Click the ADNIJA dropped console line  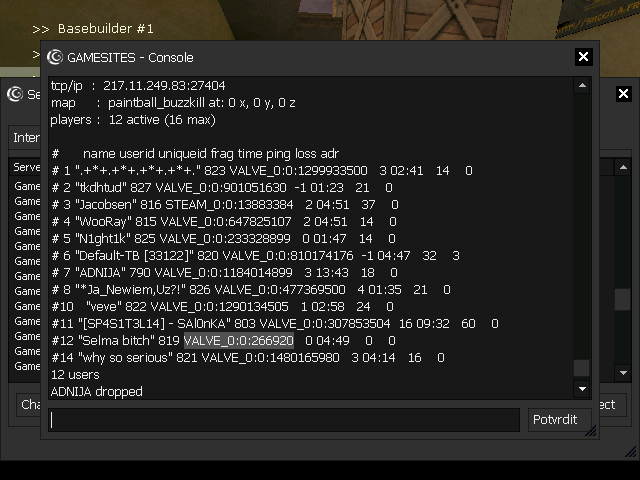[97, 391]
